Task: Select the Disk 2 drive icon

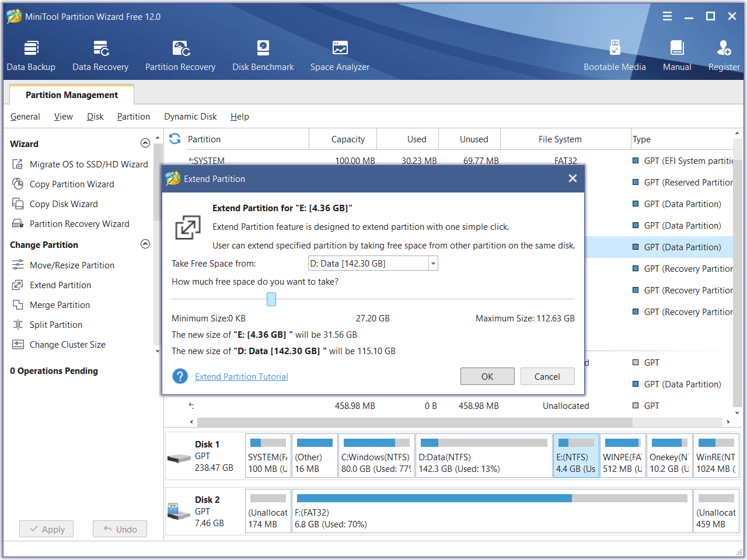Action: [179, 512]
